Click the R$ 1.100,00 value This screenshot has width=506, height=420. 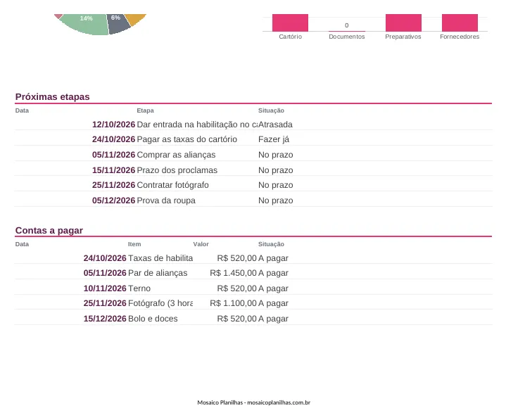[233, 303]
